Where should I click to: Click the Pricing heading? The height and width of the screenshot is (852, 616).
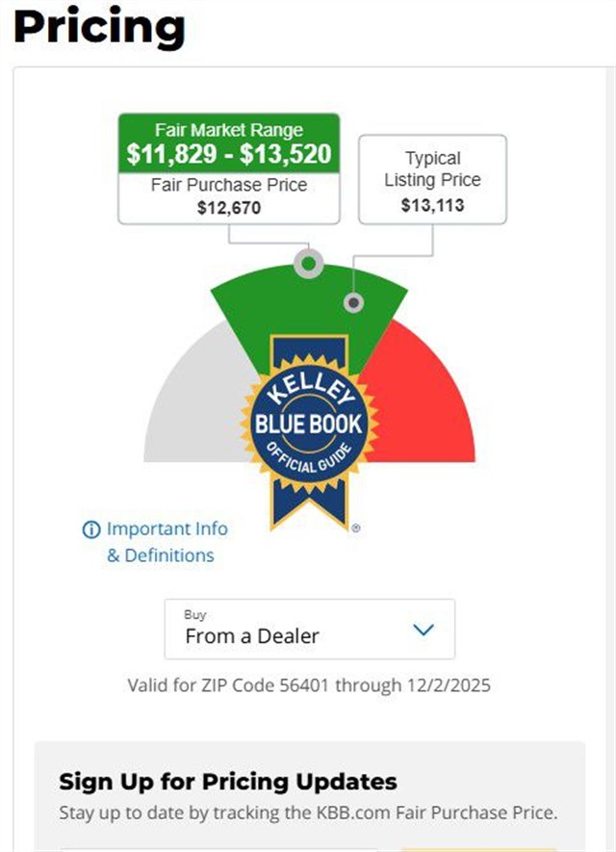point(99,28)
